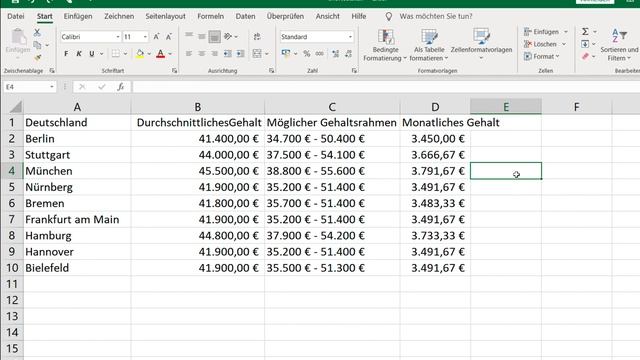The image size is (640, 360).
Task: Enable wrap text (Textumbruch) icon
Action: coord(257,37)
